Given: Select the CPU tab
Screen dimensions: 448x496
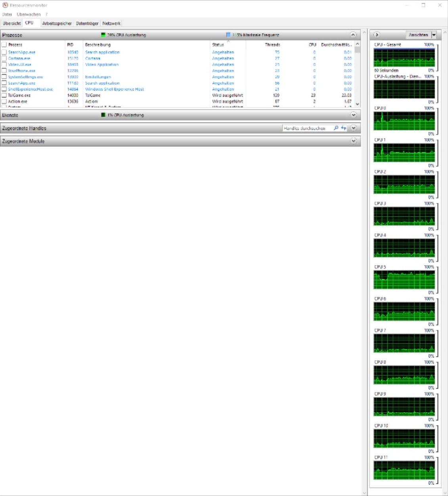Looking at the screenshot, I should pyautogui.click(x=29, y=23).
